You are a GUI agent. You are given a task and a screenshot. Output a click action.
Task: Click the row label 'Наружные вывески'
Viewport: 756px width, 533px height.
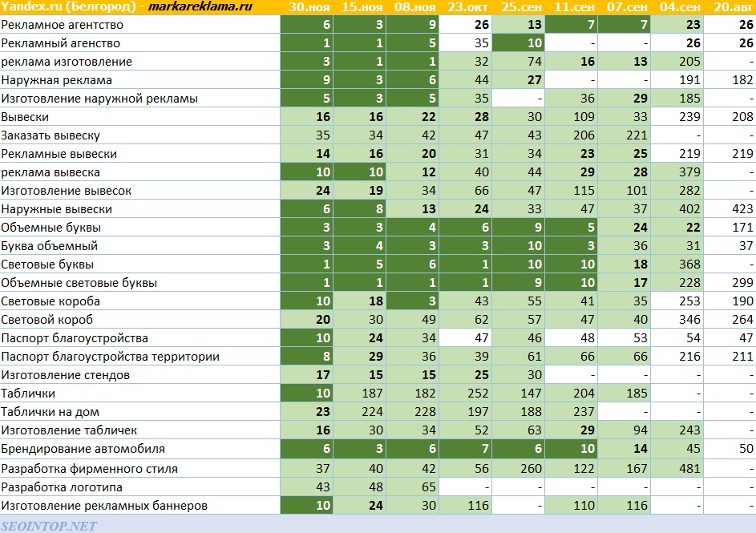tap(56, 209)
